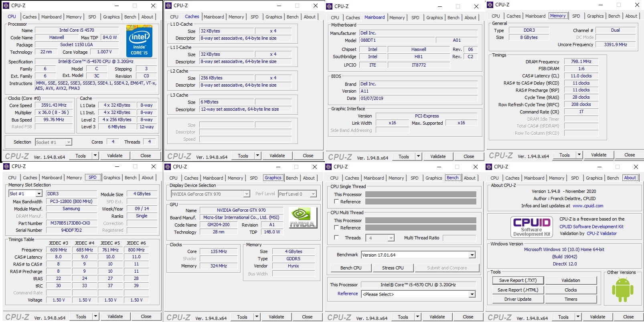Open the Tools dropdown arrow in the Memory tab window
Viewport: 644px width, 322px height.
coord(579,155)
